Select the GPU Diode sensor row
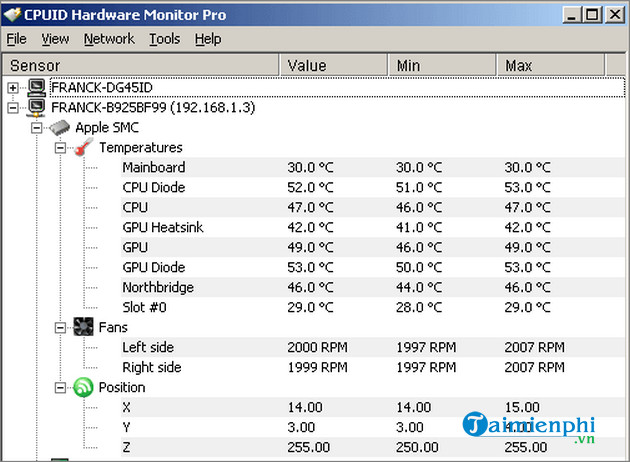This screenshot has height=462, width=630. (372, 267)
